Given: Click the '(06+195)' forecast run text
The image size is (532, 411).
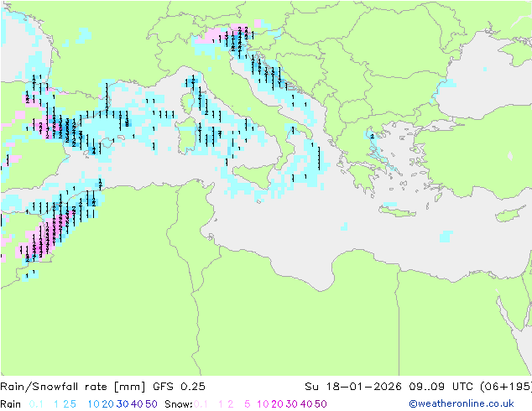Looking at the screenshot, I should coord(506,386).
